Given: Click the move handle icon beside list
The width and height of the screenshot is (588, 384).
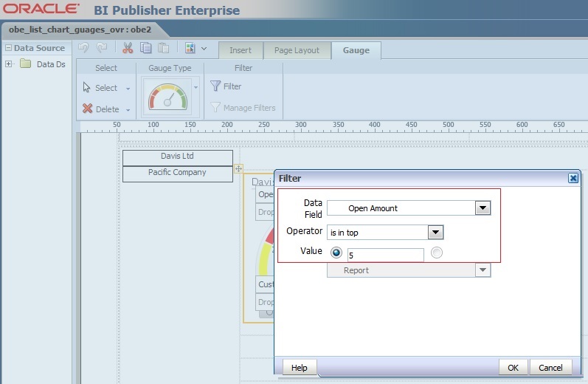Looking at the screenshot, I should point(238,168).
